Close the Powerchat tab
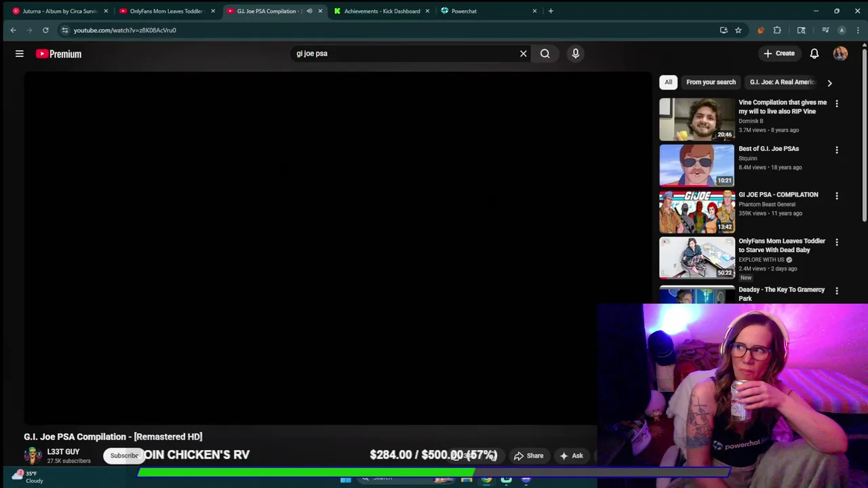The width and height of the screenshot is (868, 488). 534,11
